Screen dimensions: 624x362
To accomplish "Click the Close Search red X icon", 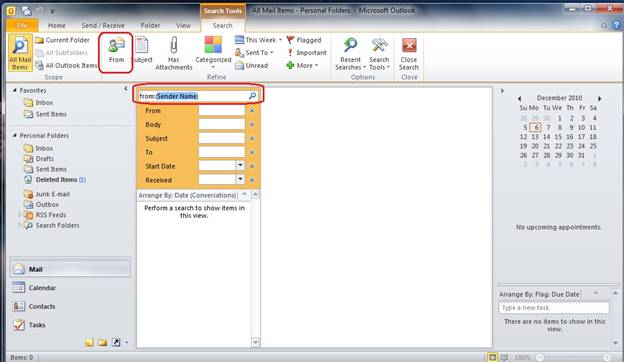I will pyautogui.click(x=409, y=45).
